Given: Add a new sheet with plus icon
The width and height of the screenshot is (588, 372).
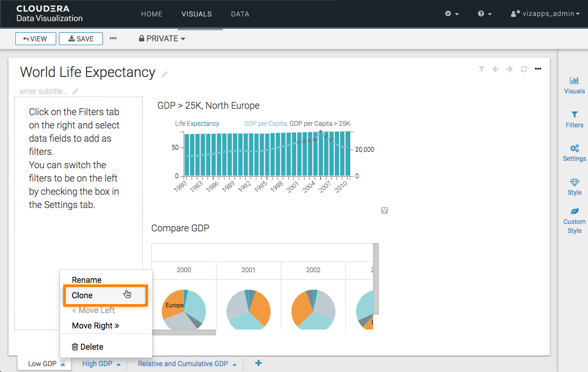Looking at the screenshot, I should (x=258, y=364).
